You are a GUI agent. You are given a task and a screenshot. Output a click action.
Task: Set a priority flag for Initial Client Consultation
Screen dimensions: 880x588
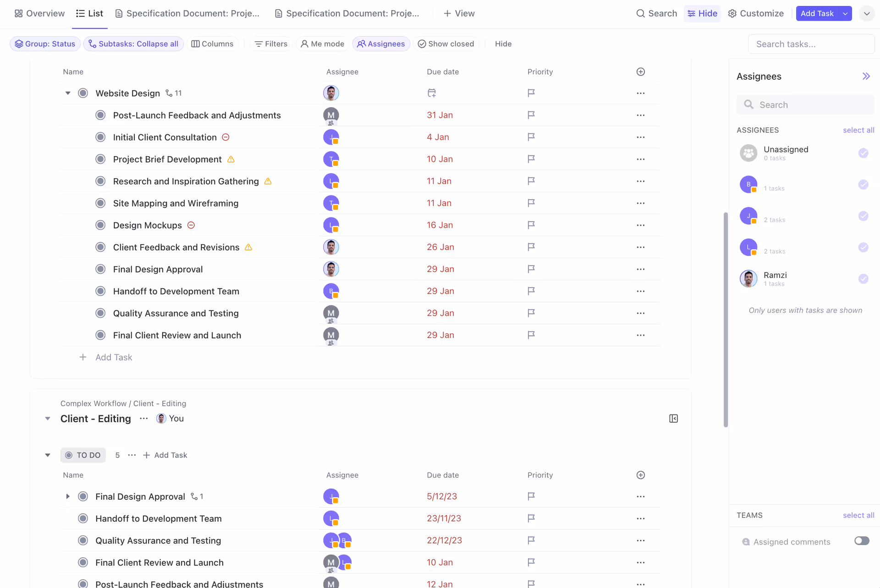click(x=531, y=137)
